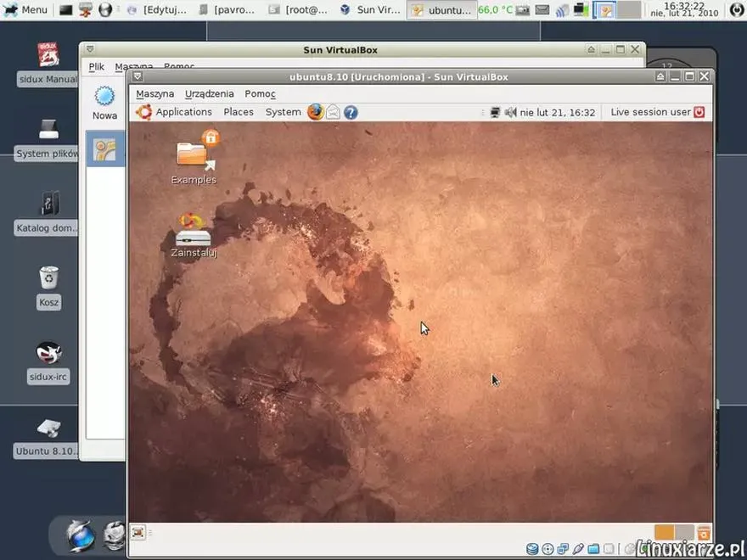The height and width of the screenshot is (560, 747).
Task: Switch to the Sun Vir... taskbar window
Action: pos(371,10)
